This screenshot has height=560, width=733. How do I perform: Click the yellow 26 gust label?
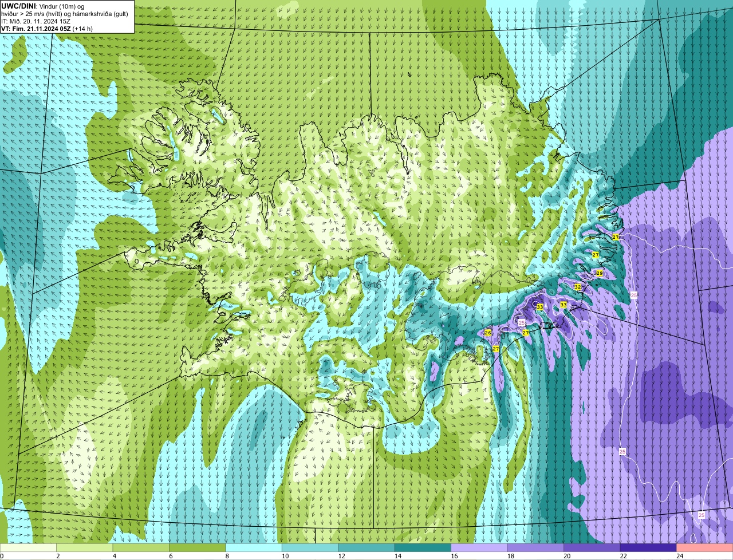tap(488, 333)
